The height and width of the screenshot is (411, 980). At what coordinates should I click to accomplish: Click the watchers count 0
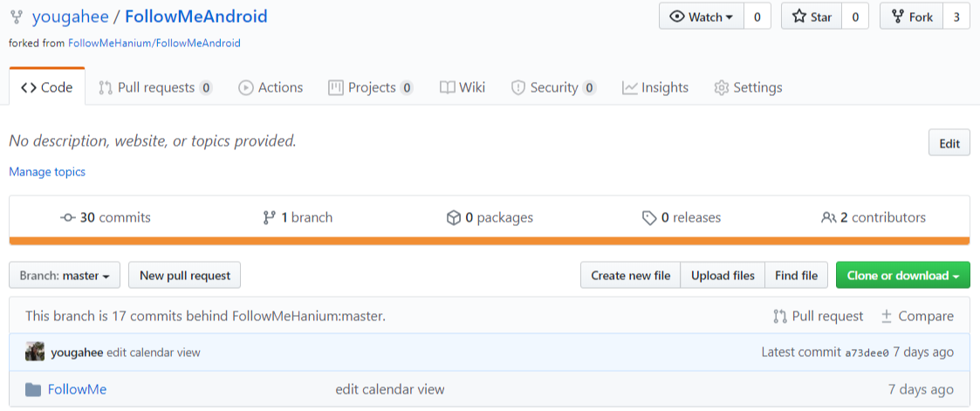click(757, 17)
